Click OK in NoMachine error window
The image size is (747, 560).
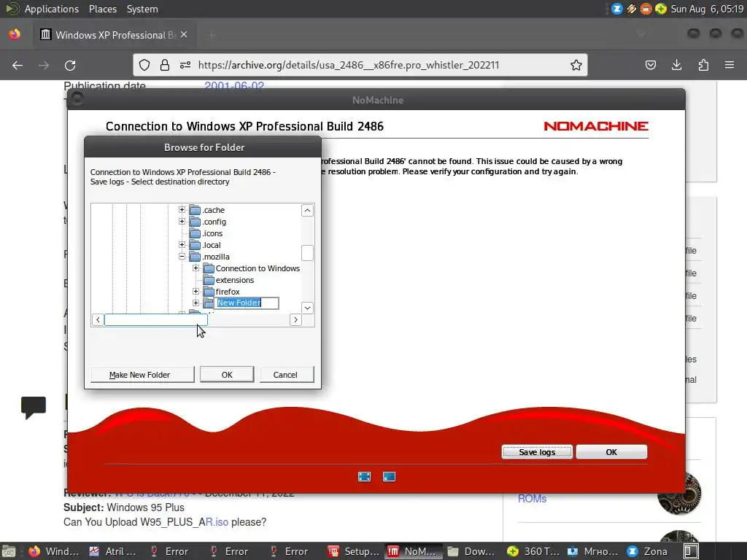(x=611, y=452)
